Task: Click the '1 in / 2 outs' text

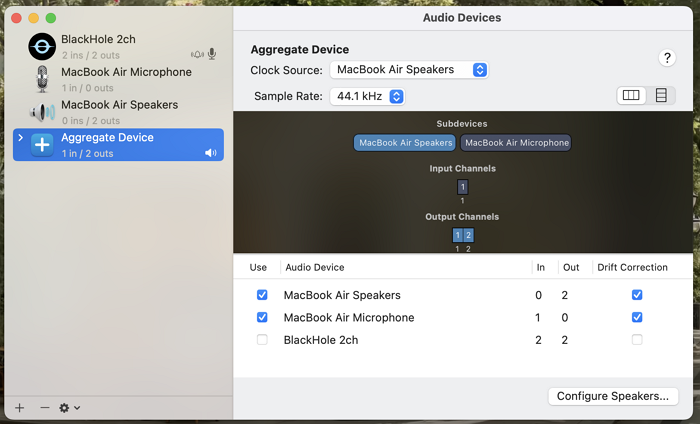Action: tap(88, 154)
